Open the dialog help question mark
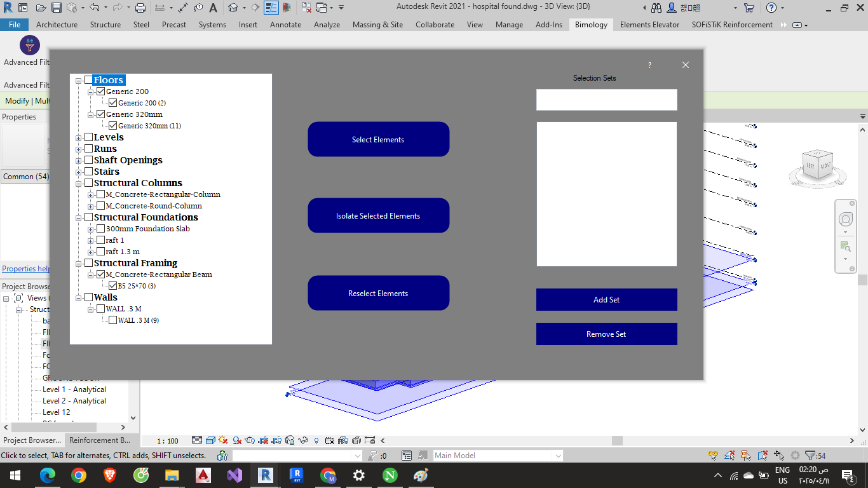 649,65
